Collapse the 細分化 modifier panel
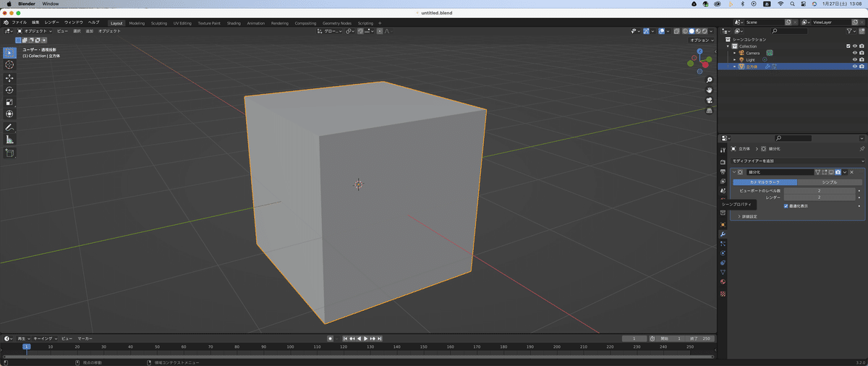 (733, 172)
